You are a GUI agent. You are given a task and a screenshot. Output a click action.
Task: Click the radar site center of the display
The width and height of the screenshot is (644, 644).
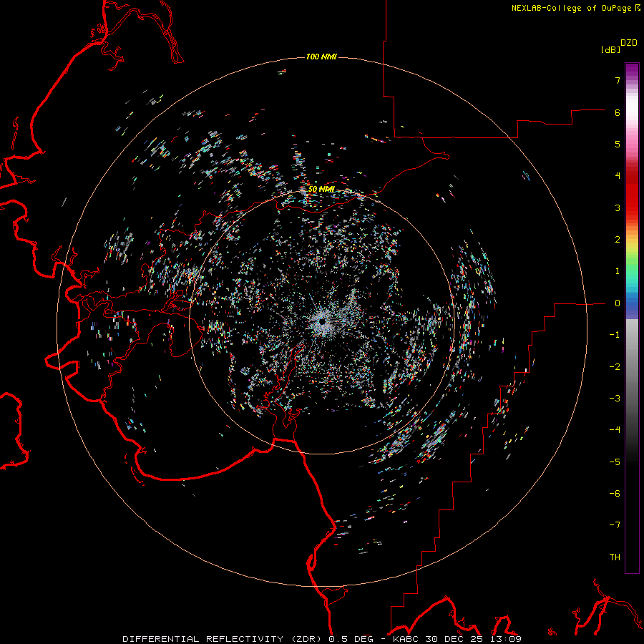[x=322, y=321]
